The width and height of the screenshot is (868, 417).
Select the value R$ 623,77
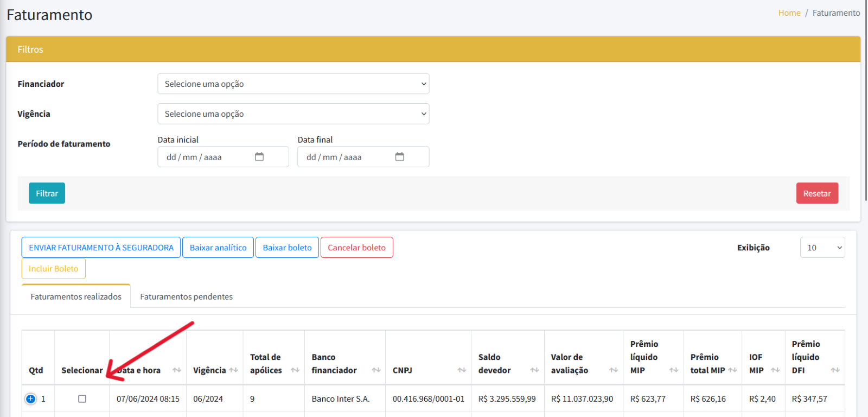point(648,399)
